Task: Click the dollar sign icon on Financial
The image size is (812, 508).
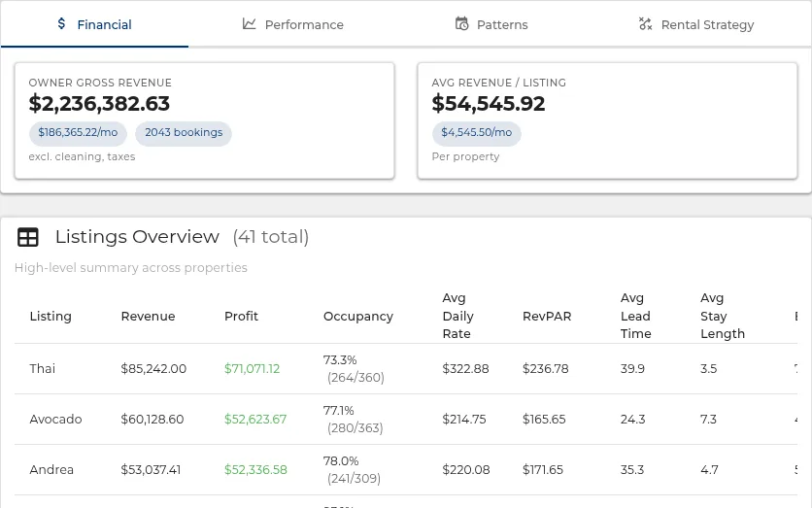Action: click(61, 23)
